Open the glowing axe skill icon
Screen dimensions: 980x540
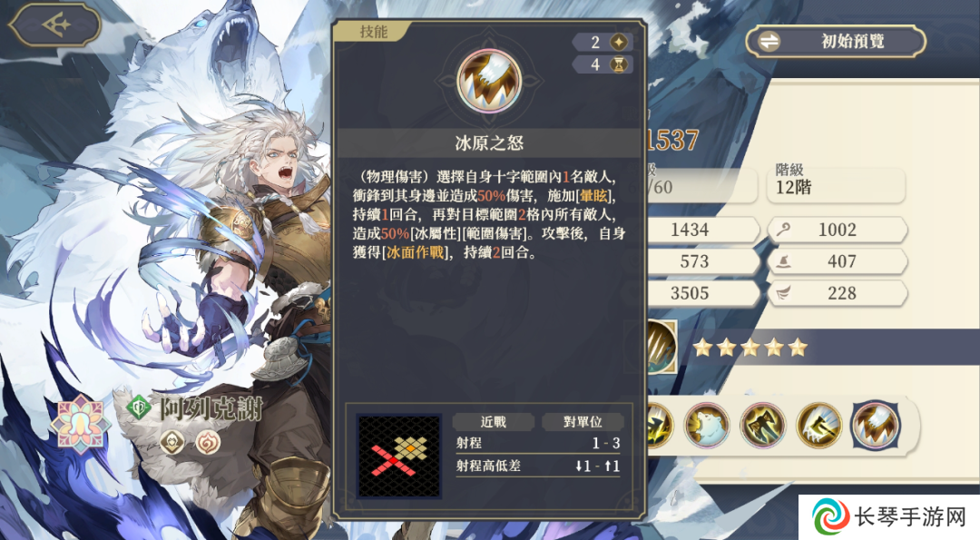pos(818,425)
